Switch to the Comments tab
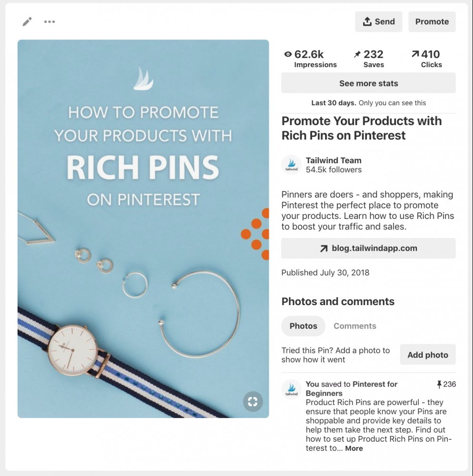473x476 pixels. (x=355, y=326)
